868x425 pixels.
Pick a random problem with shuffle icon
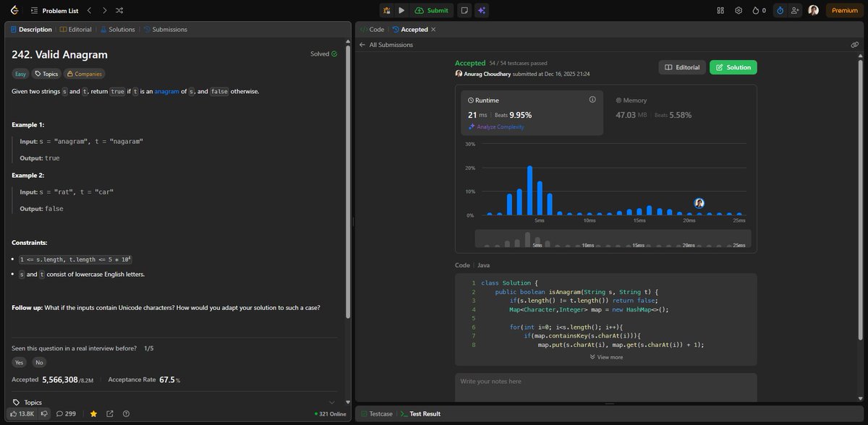119,10
